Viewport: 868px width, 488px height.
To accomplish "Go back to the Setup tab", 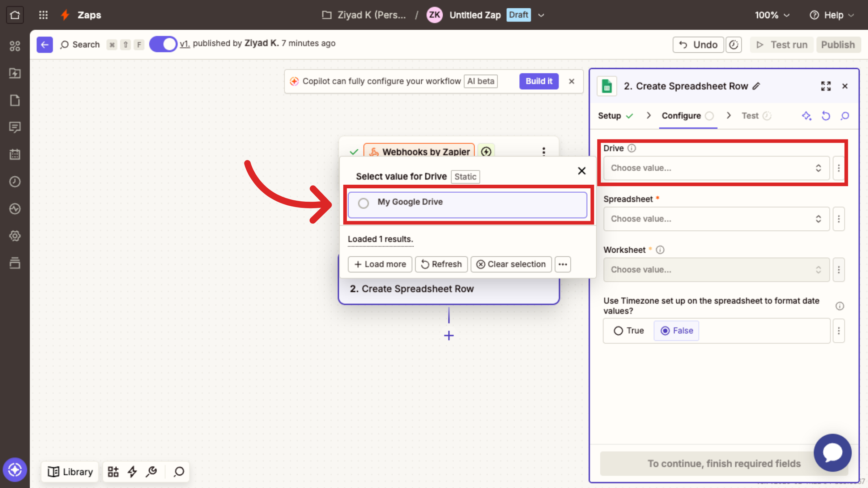I will [610, 116].
